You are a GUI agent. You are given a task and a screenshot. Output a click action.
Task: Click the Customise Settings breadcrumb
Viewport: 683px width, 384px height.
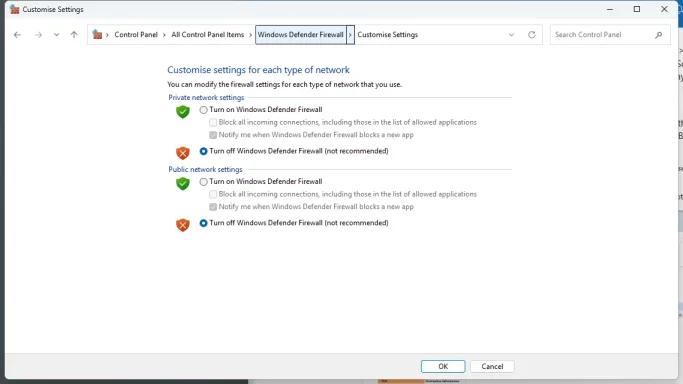tap(387, 34)
